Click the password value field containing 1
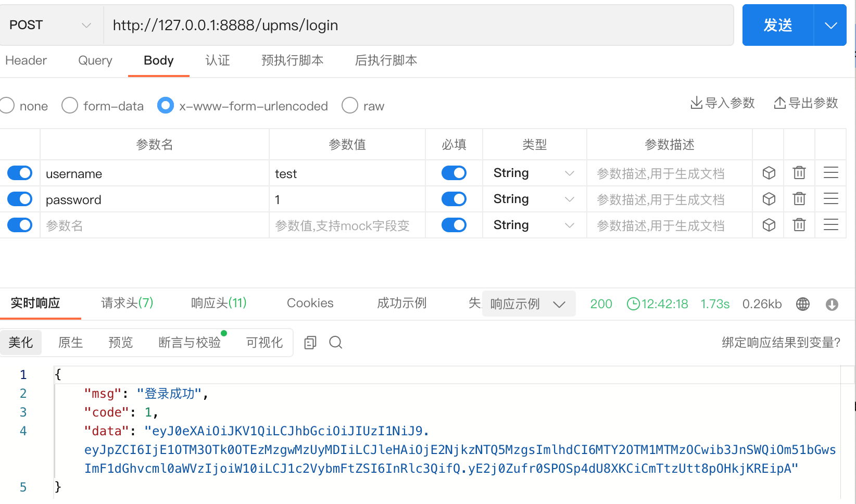 click(347, 199)
